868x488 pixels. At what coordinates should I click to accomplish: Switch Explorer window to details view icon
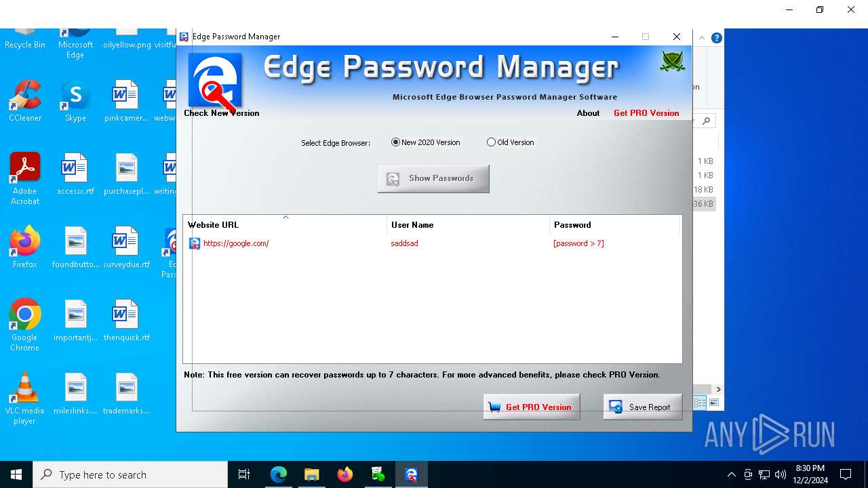click(701, 403)
